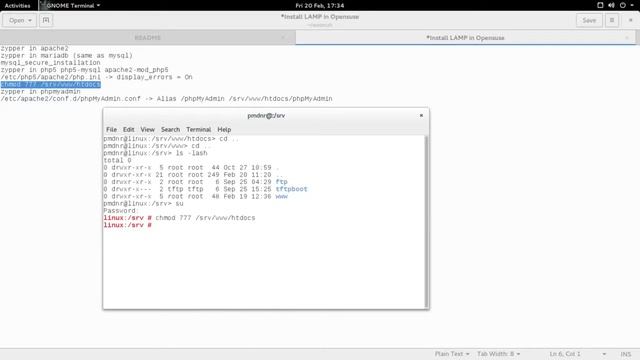Open the Terminal menu in the terminal window
The height and width of the screenshot is (360, 640).
point(198,129)
